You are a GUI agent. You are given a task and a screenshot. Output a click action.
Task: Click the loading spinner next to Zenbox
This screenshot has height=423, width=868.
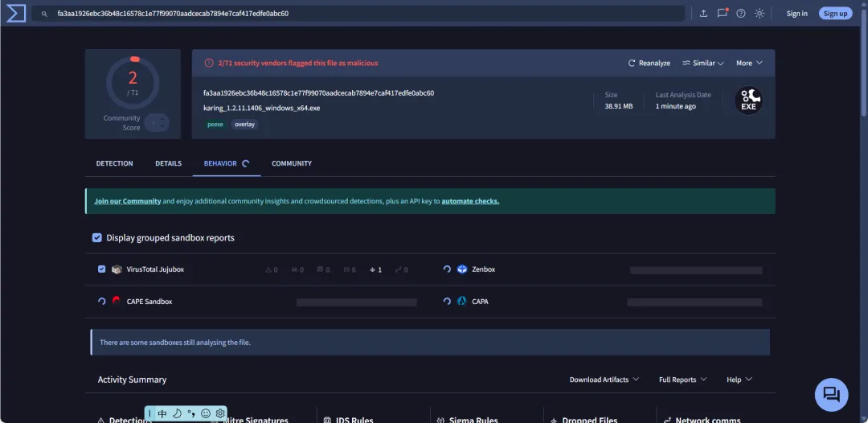(x=447, y=269)
